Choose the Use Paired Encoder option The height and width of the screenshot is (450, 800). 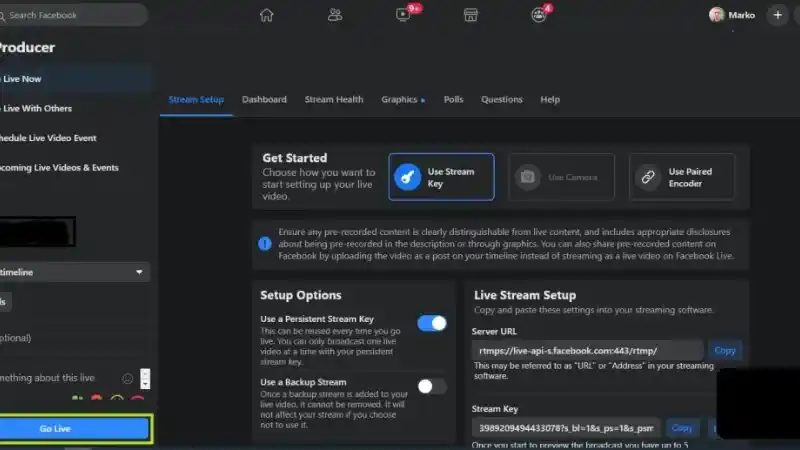point(682,177)
